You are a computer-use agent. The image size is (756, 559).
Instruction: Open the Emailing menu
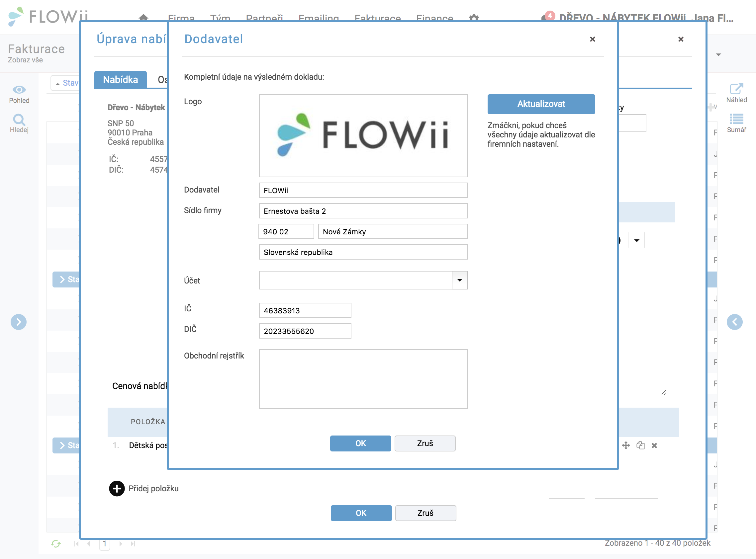click(319, 18)
